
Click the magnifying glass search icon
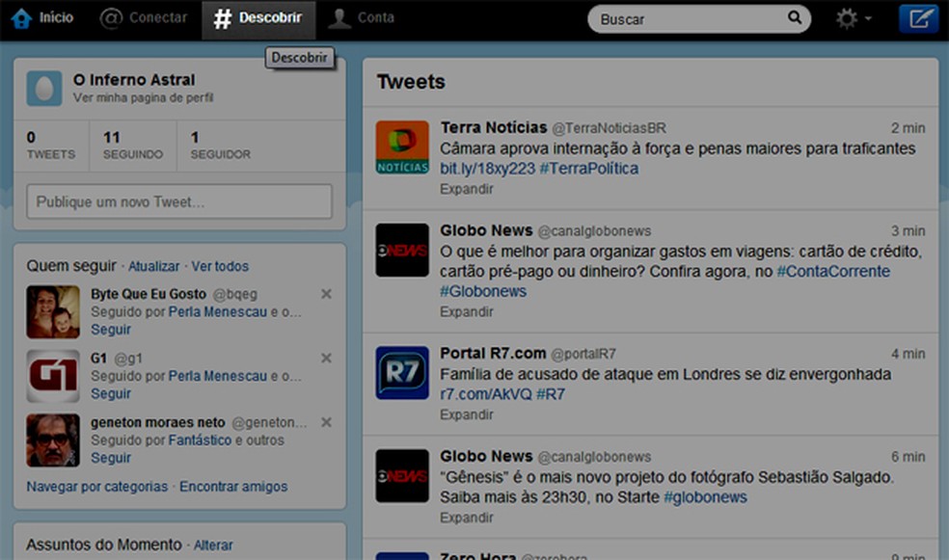click(794, 17)
